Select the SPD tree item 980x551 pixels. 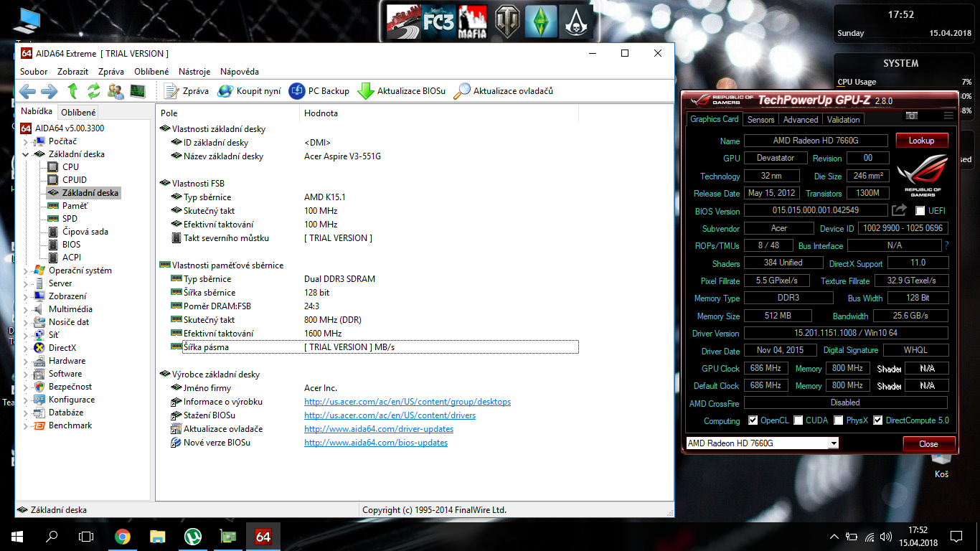click(x=70, y=219)
